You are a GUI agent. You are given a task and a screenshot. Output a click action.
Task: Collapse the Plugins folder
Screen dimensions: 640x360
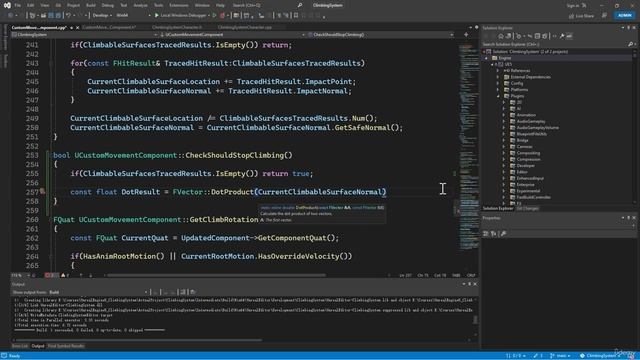pyautogui.click(x=498, y=96)
